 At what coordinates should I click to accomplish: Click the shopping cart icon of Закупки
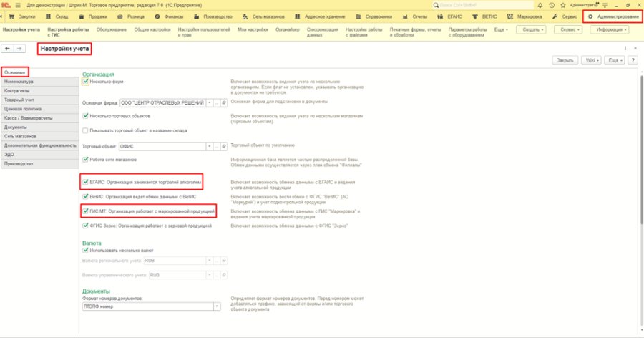pyautogui.click(x=11, y=17)
